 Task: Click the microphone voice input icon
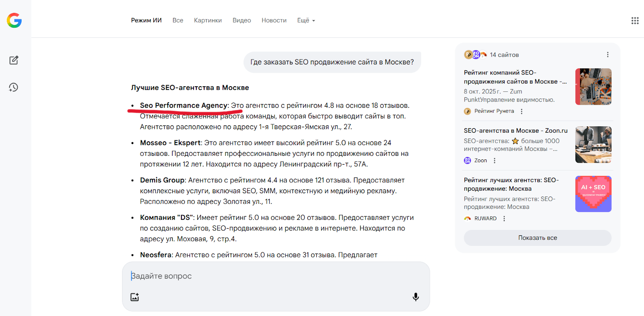click(x=416, y=297)
